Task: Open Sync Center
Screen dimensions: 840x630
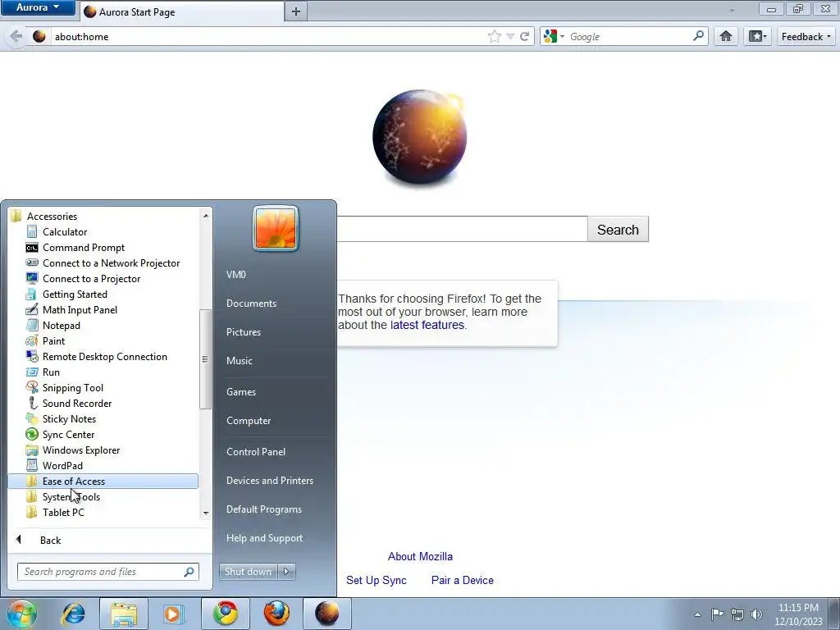Action: [68, 434]
